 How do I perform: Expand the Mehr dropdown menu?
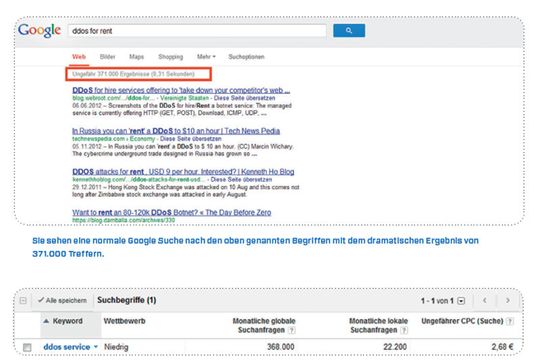pos(206,57)
